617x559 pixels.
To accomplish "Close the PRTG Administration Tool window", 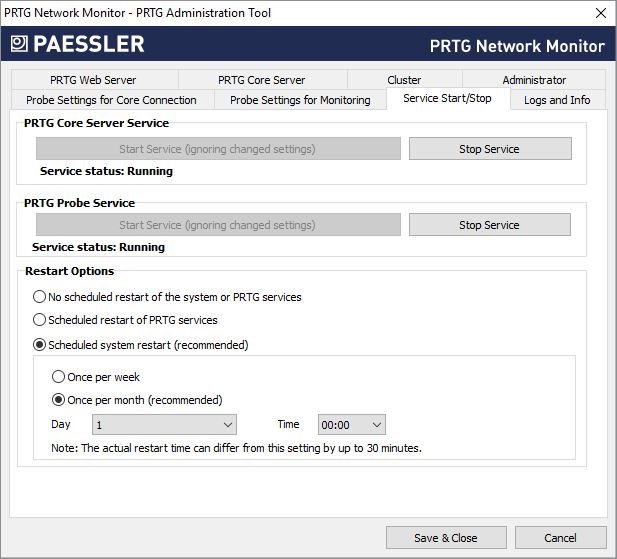I will (x=600, y=13).
